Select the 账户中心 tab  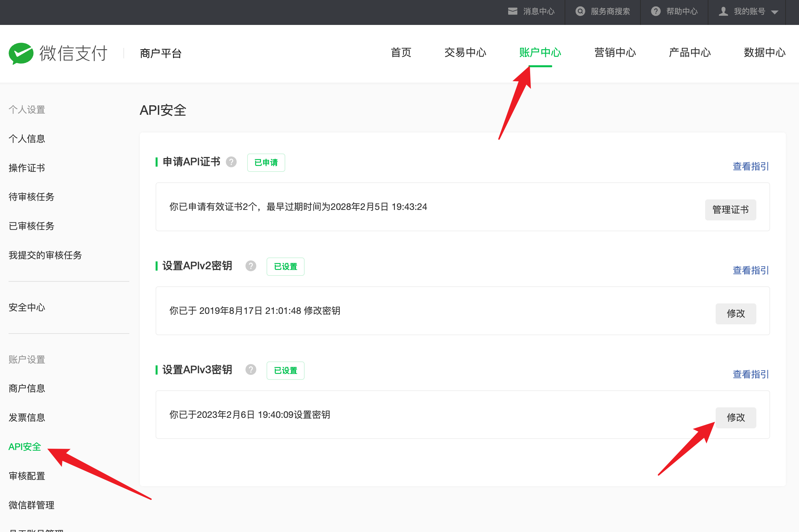(540, 52)
